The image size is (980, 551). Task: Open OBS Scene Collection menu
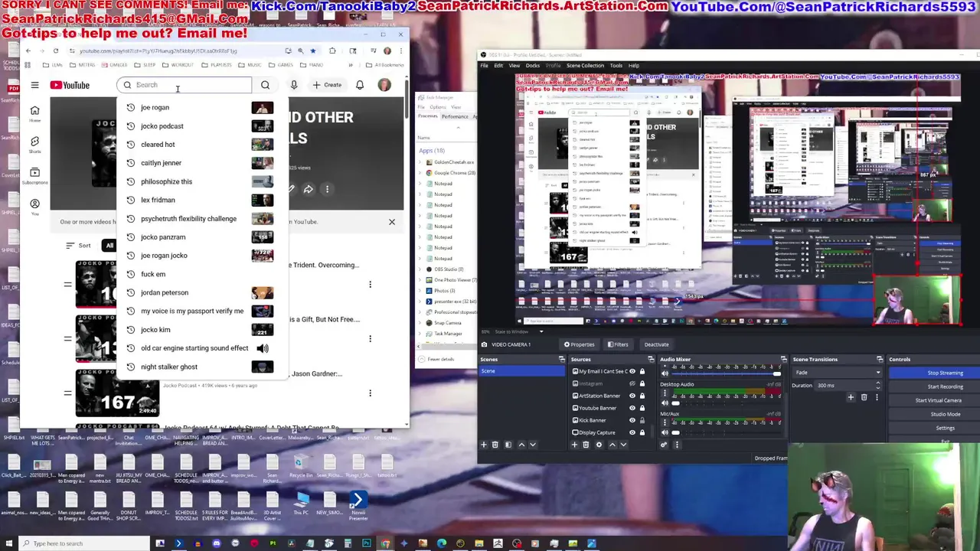(x=585, y=66)
